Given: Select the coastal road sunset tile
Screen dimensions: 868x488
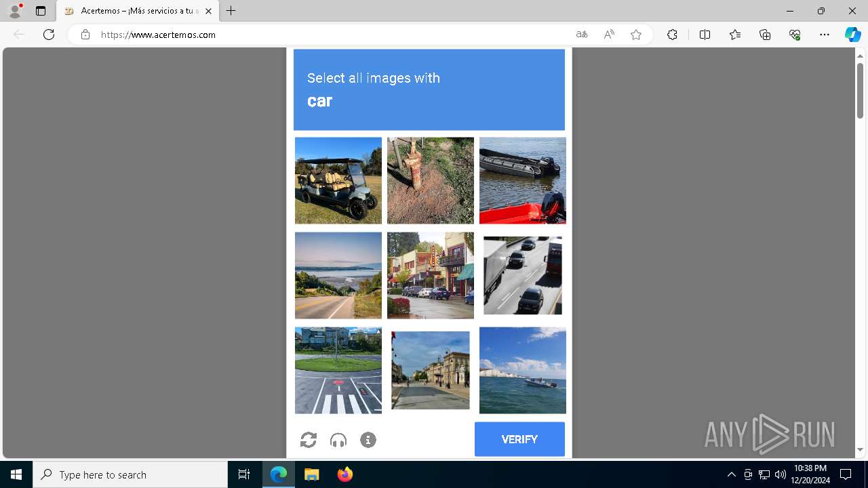Looking at the screenshot, I should point(338,275).
